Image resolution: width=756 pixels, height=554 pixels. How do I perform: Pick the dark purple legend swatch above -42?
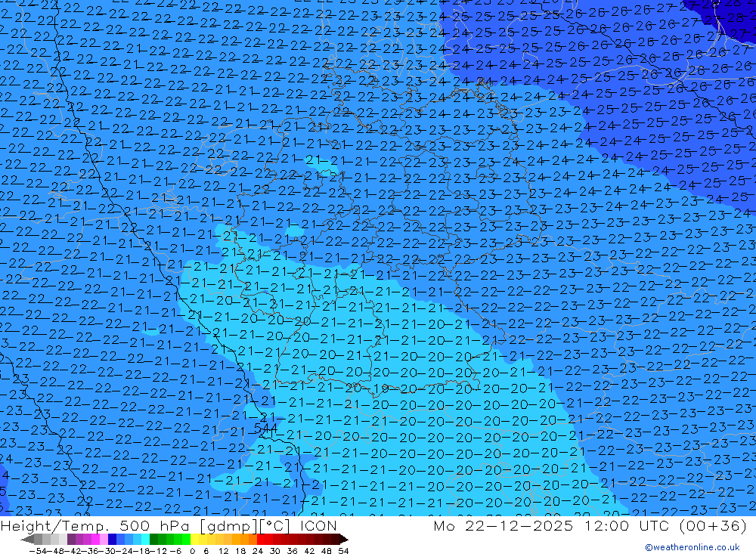pyautogui.click(x=71, y=540)
